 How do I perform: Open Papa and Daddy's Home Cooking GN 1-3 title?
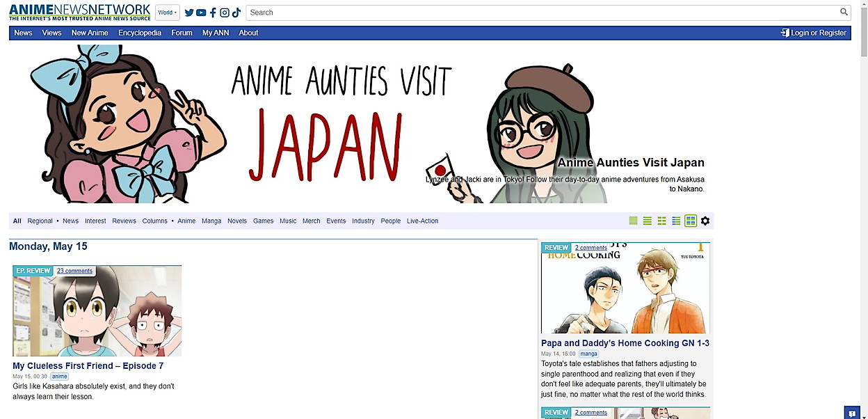(x=625, y=343)
